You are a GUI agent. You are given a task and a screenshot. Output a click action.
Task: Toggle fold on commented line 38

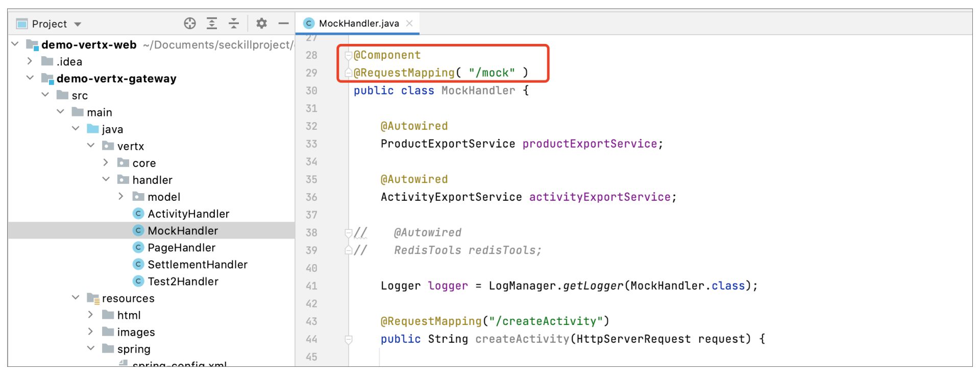click(349, 233)
